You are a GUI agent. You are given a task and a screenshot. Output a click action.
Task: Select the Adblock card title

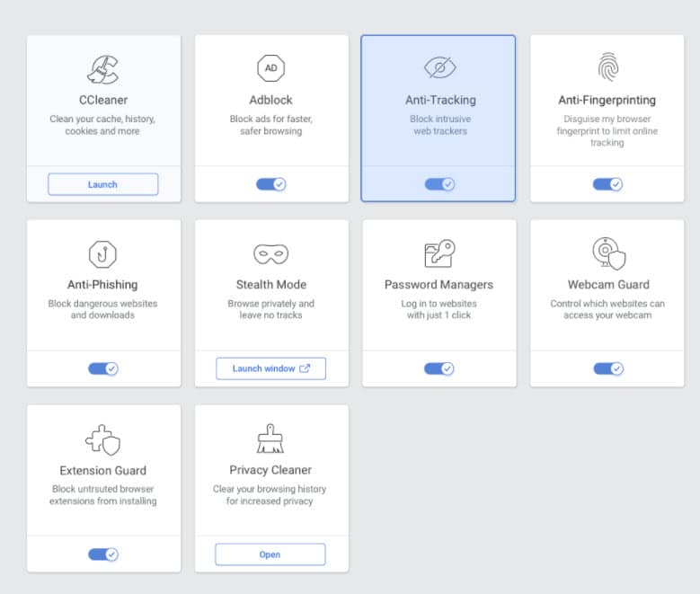(271, 100)
